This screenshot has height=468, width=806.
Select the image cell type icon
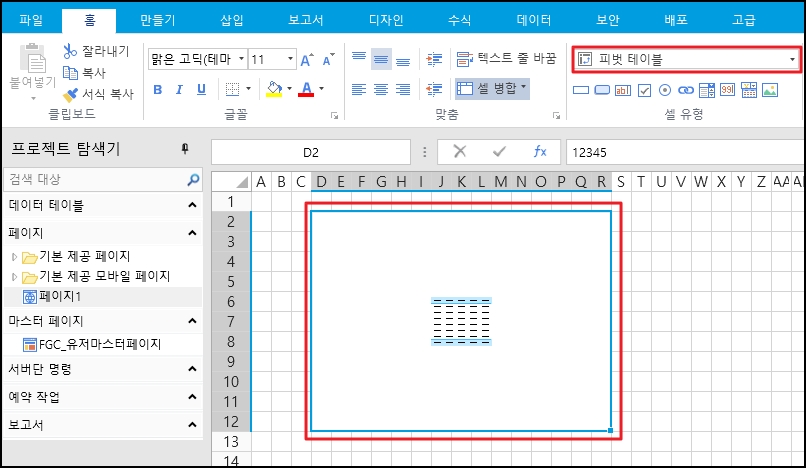(769, 90)
